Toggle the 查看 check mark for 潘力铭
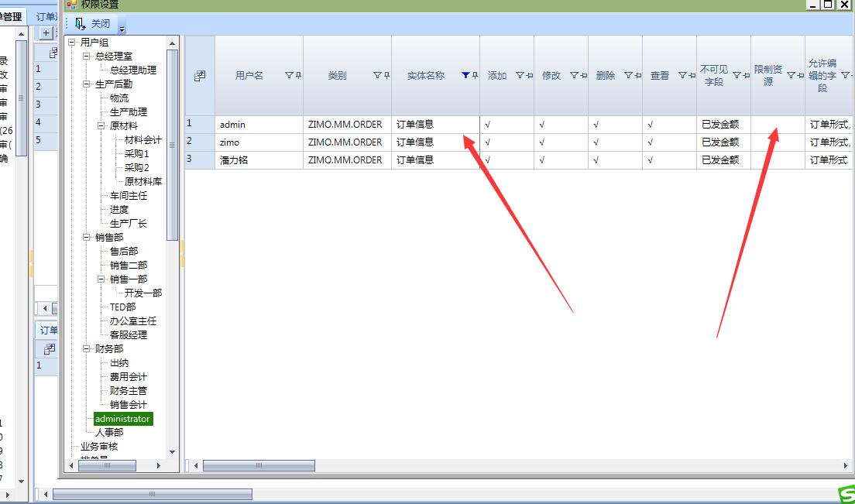Screen dimensions: 855x504 (651, 160)
